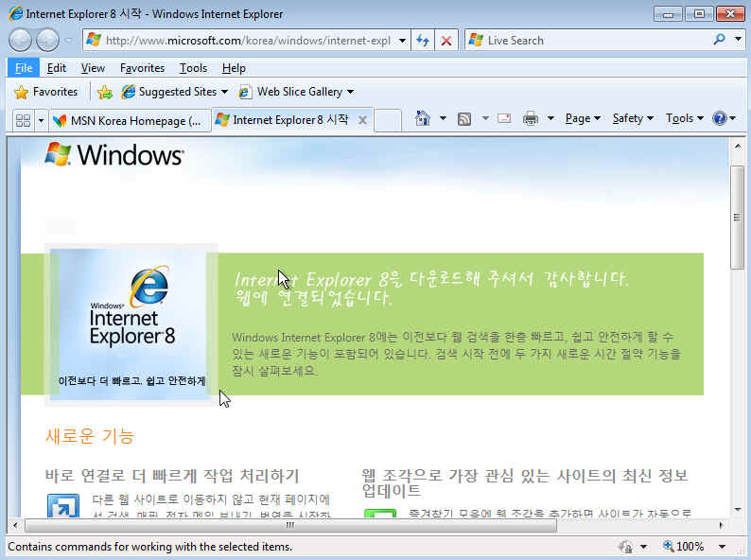This screenshot has height=560, width=751.
Task: Open the View menu
Action: coord(93,68)
